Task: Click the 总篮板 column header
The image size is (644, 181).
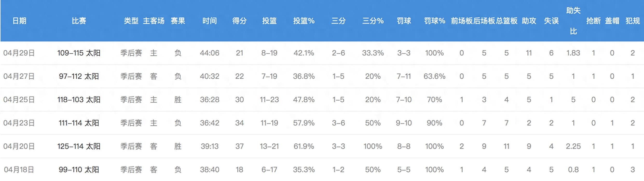Action: (x=506, y=21)
